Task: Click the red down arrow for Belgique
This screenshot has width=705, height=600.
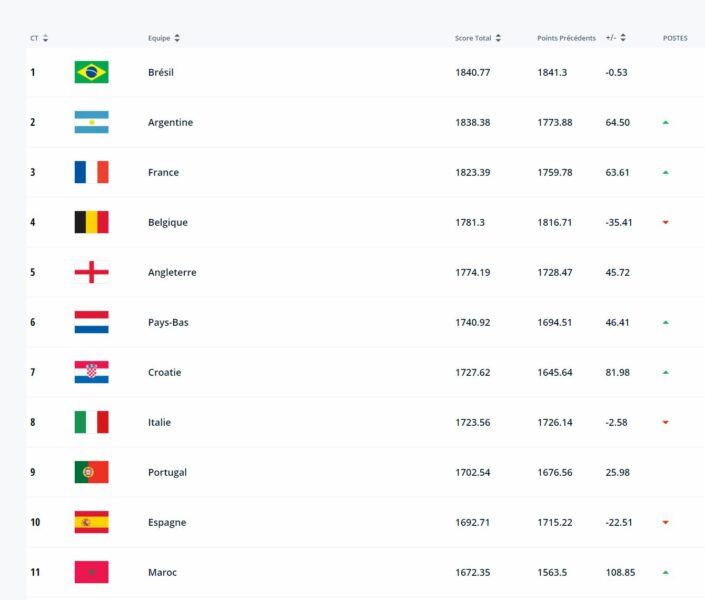Action: point(665,222)
